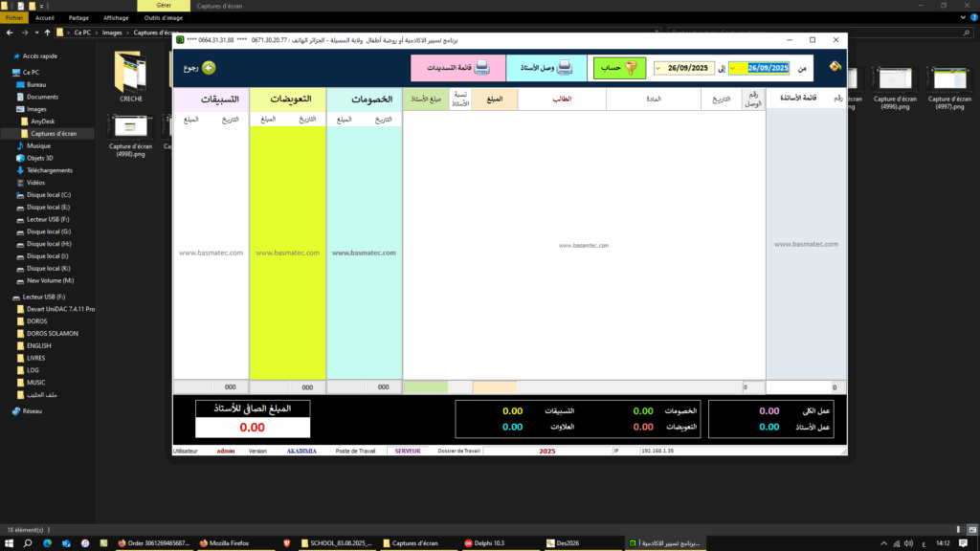Click the printer icon on قائمة التسديدات

[x=482, y=68]
